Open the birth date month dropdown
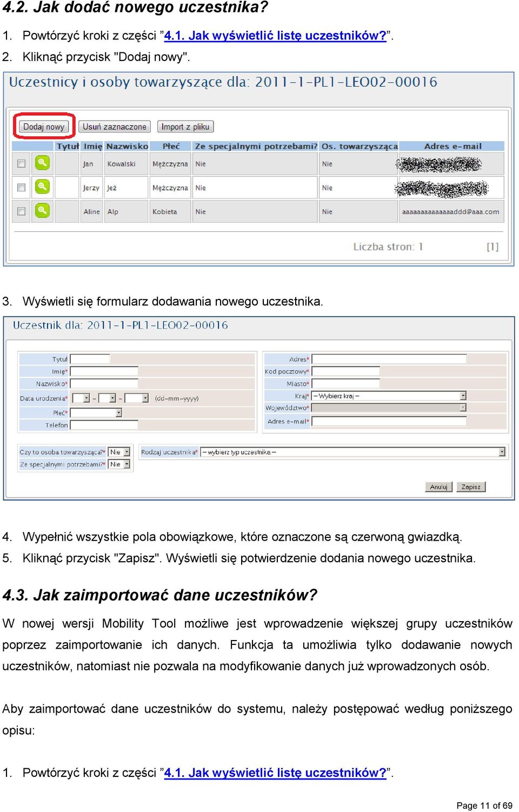 (x=107, y=398)
